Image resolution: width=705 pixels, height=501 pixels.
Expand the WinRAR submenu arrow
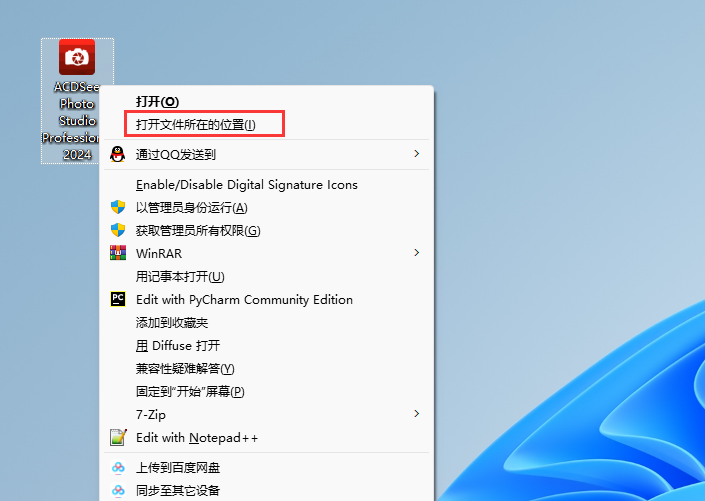tap(416, 253)
